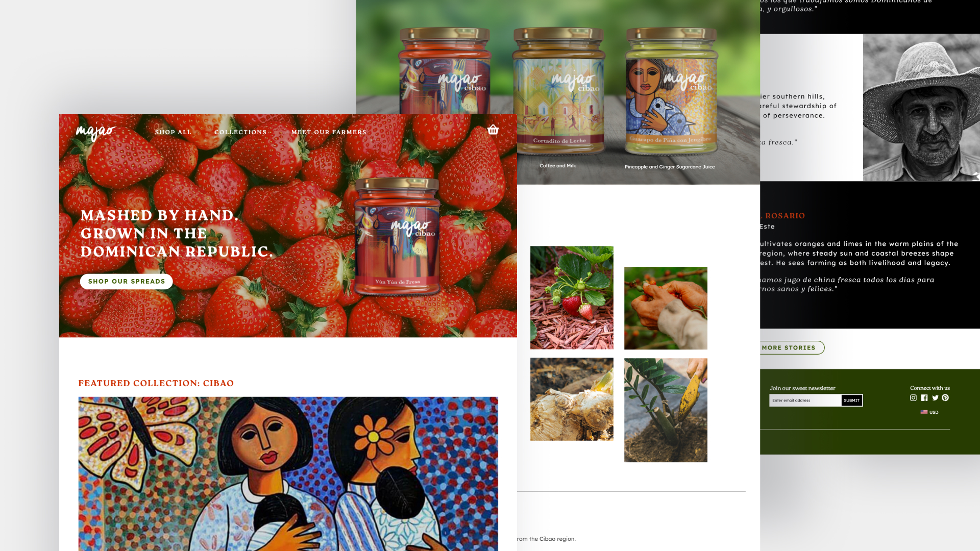Click the US flag currency icon

coord(924,412)
